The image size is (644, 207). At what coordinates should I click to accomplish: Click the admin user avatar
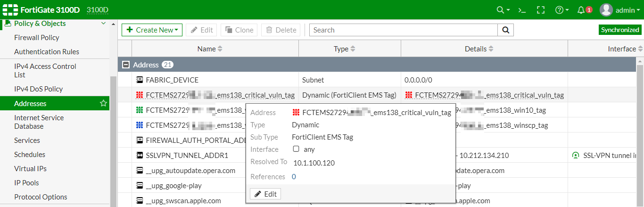click(x=606, y=10)
